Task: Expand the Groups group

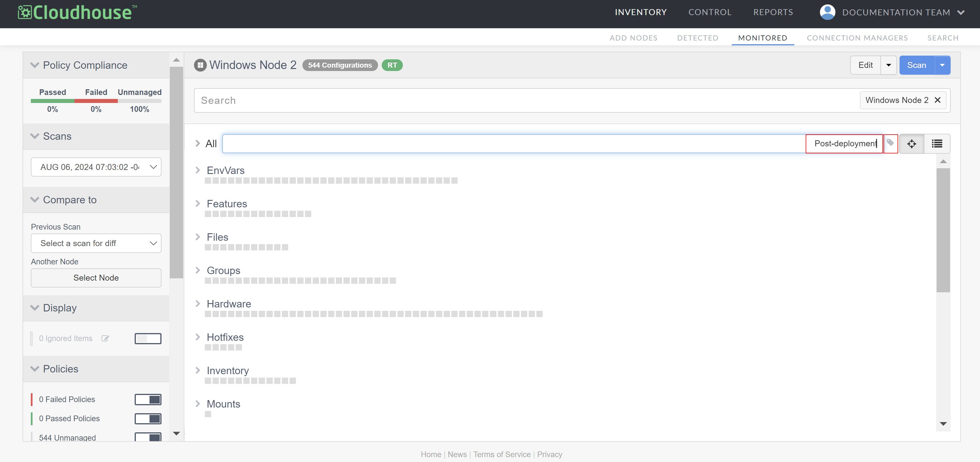Action: pos(197,270)
